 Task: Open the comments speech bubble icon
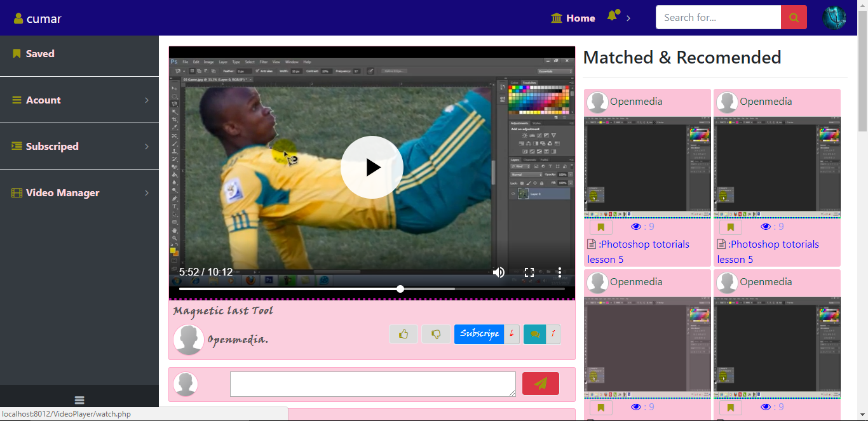[534, 333]
